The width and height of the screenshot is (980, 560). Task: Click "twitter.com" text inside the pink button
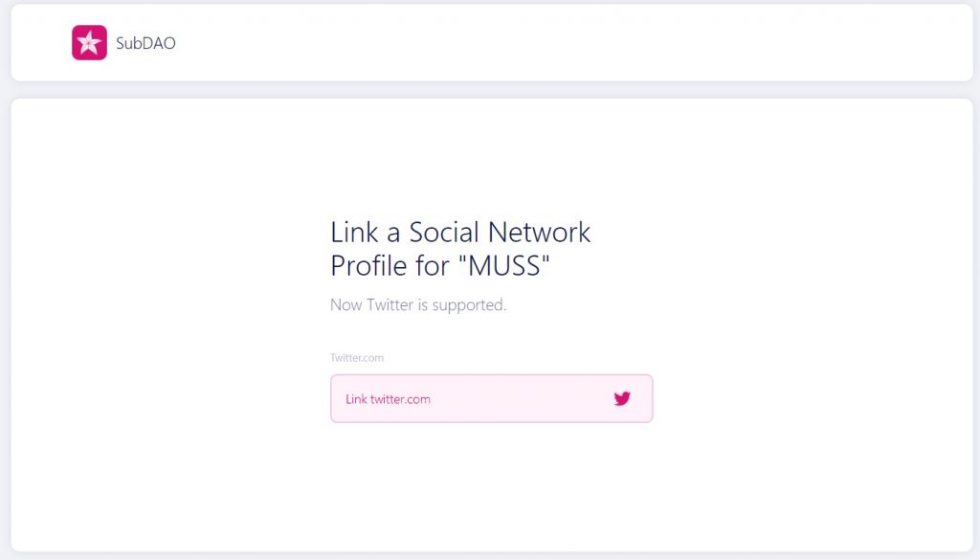pos(400,399)
